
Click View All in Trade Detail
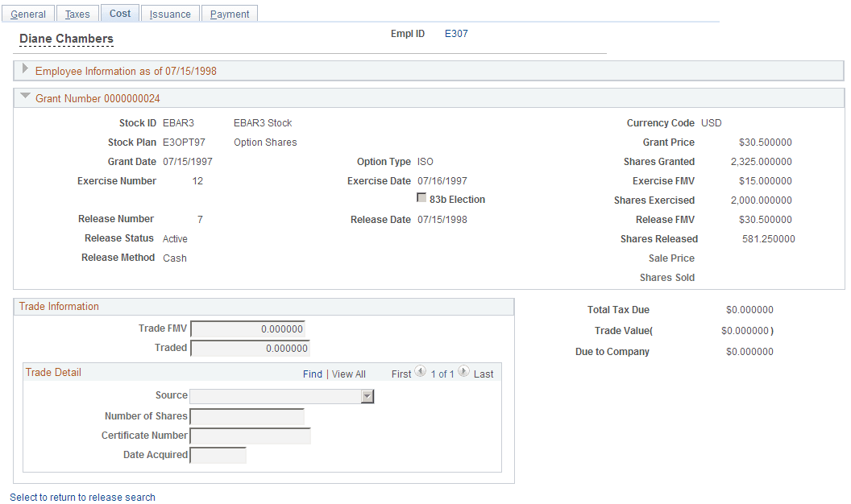tap(348, 374)
